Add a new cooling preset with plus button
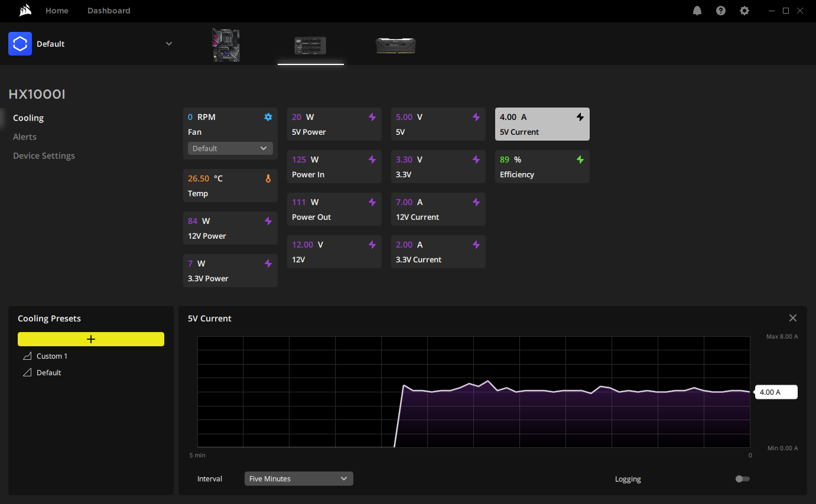This screenshot has height=504, width=816. pos(91,339)
